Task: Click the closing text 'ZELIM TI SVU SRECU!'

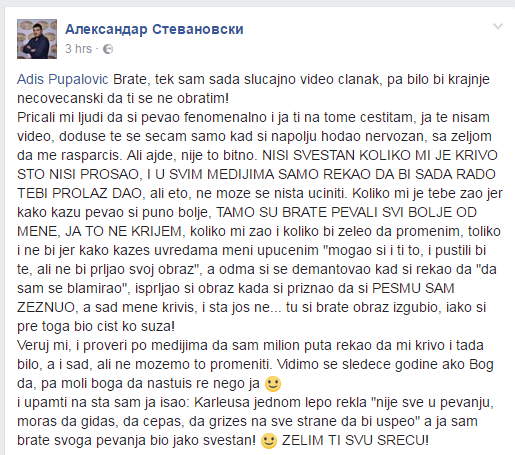Action: (355, 441)
